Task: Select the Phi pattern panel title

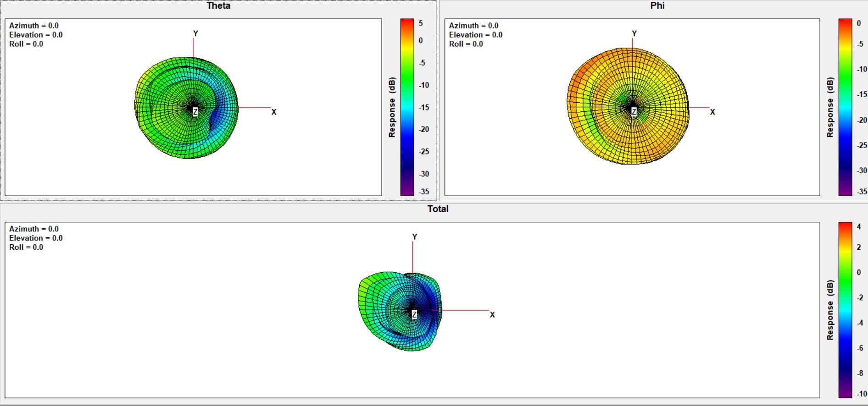Action: click(657, 6)
